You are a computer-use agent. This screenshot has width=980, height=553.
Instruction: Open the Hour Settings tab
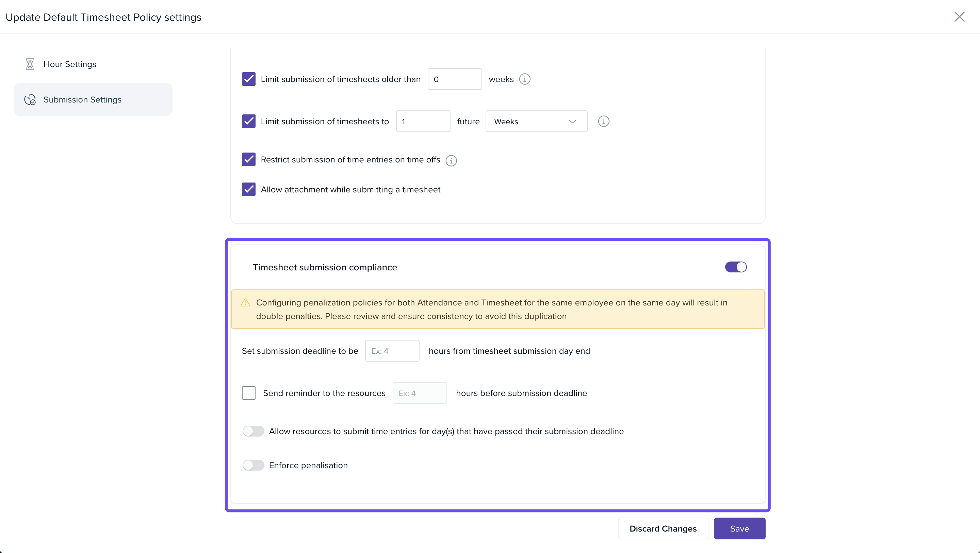coord(70,64)
